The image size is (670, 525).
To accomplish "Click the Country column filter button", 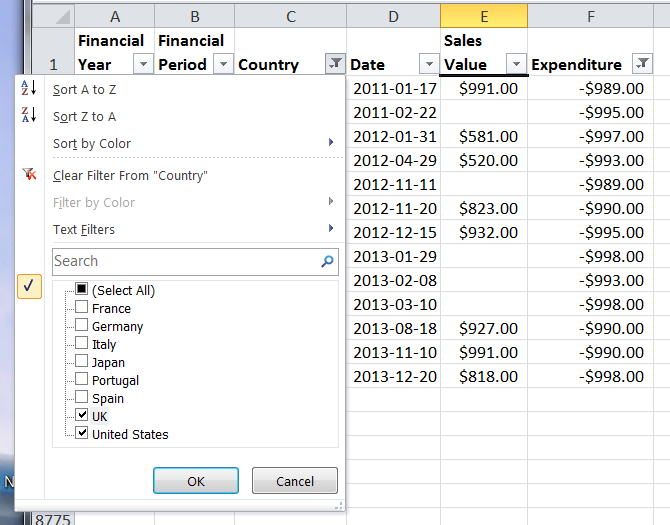I will (x=334, y=64).
